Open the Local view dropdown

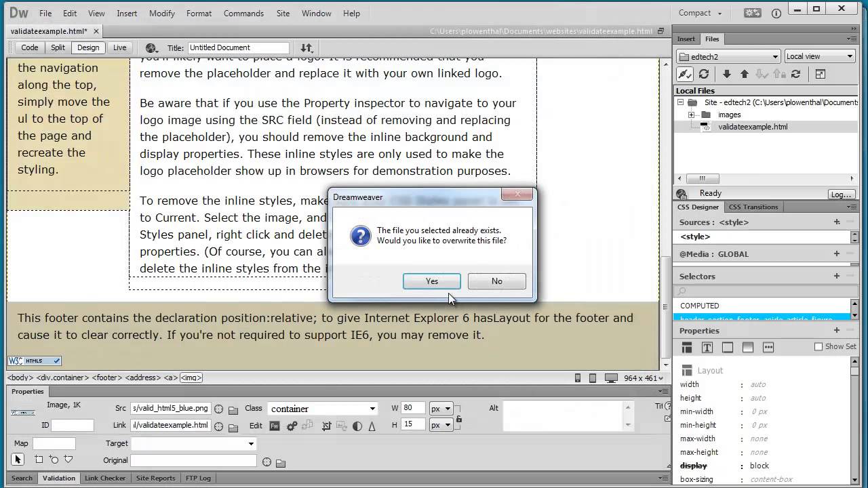820,56
